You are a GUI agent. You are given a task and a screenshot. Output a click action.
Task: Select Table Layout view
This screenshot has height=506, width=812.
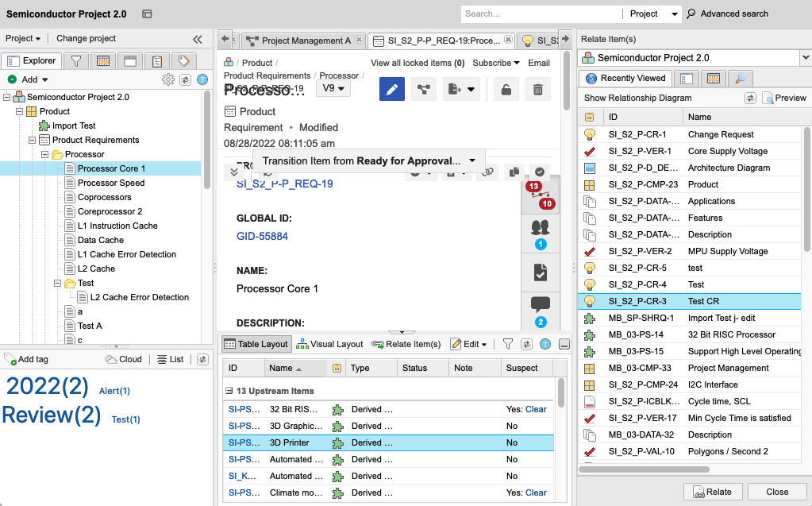tap(256, 344)
